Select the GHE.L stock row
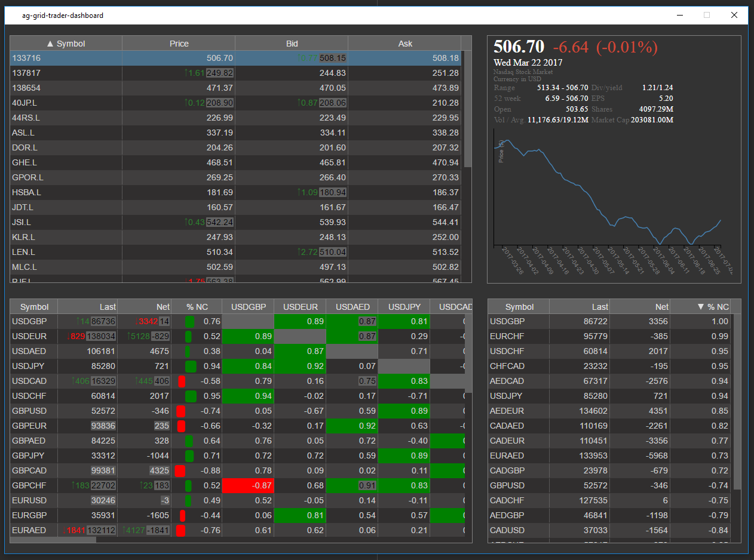Image resolution: width=754 pixels, height=560 pixels. click(235, 162)
